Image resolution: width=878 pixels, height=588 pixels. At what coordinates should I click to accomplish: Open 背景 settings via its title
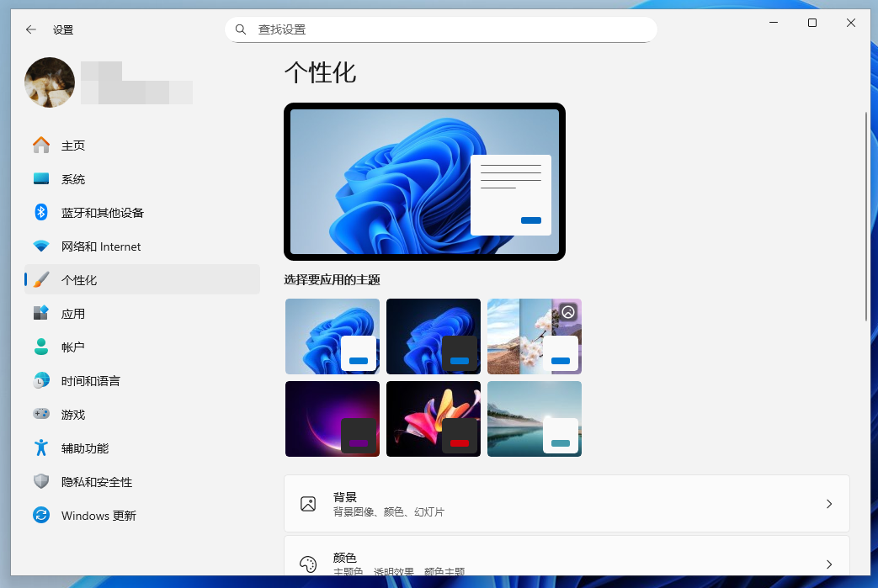345,497
